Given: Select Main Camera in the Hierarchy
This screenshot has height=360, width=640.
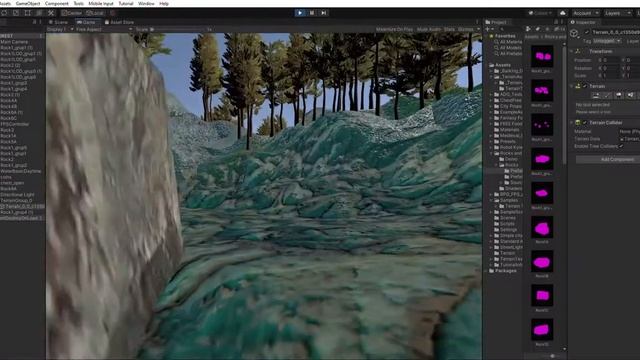Looking at the screenshot, I should pyautogui.click(x=14, y=42).
